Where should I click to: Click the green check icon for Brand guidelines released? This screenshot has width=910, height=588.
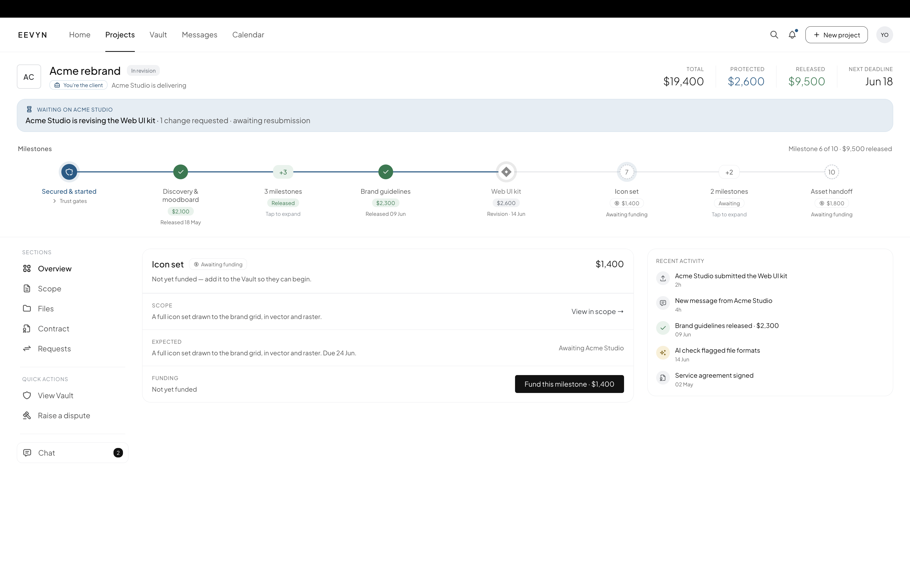663,328
